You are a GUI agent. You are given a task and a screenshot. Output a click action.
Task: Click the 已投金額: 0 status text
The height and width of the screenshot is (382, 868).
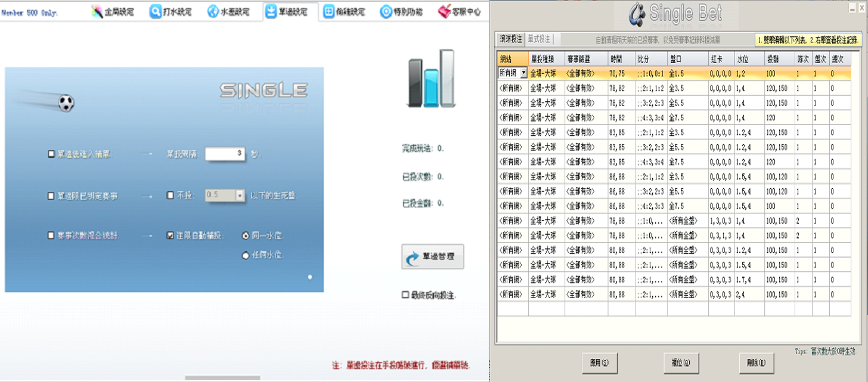(423, 203)
